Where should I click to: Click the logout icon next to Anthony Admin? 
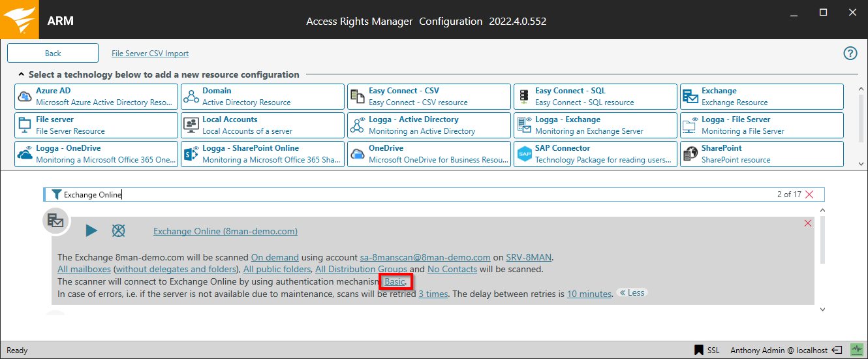point(837,351)
